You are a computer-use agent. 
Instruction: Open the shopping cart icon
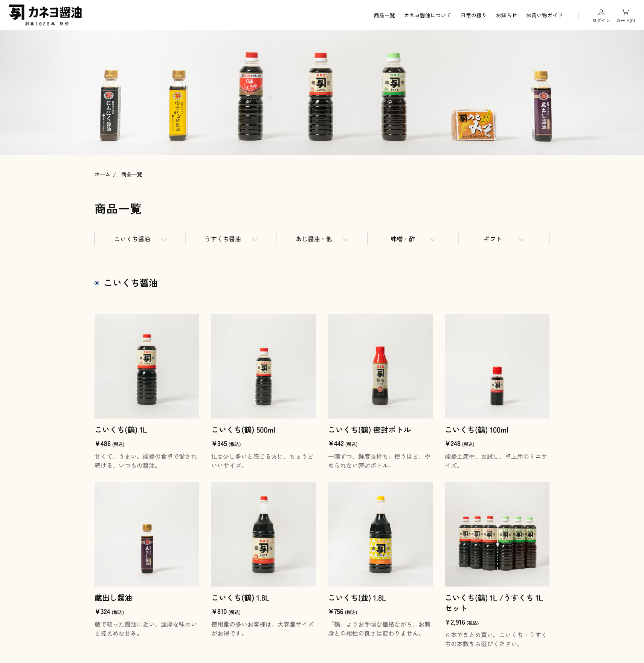(x=625, y=16)
